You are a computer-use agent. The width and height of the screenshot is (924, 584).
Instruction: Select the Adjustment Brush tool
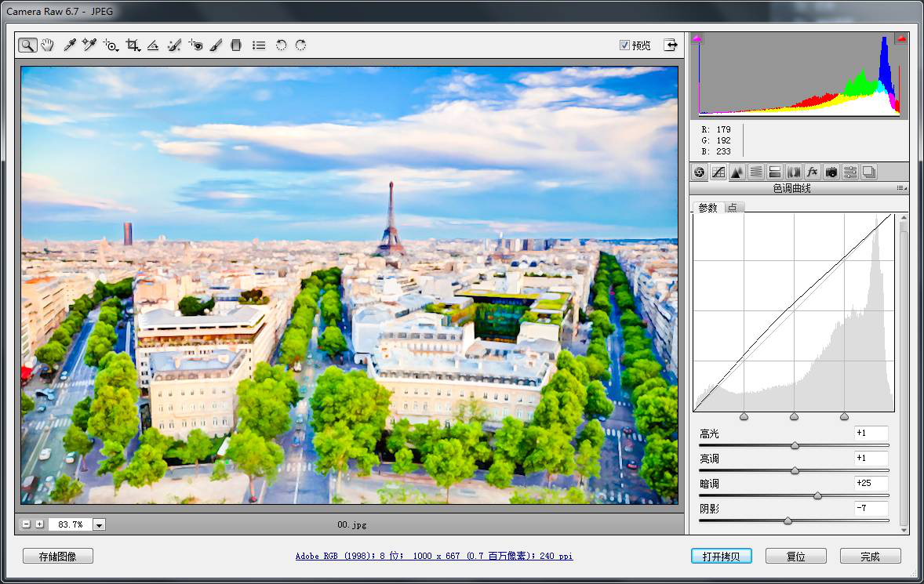pyautogui.click(x=216, y=45)
